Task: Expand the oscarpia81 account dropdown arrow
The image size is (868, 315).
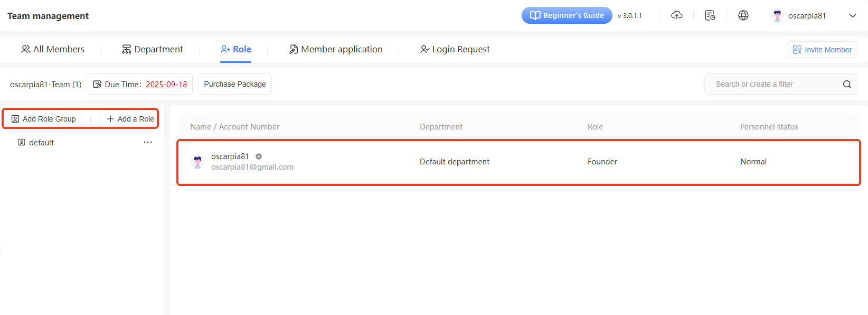Action: (852, 16)
